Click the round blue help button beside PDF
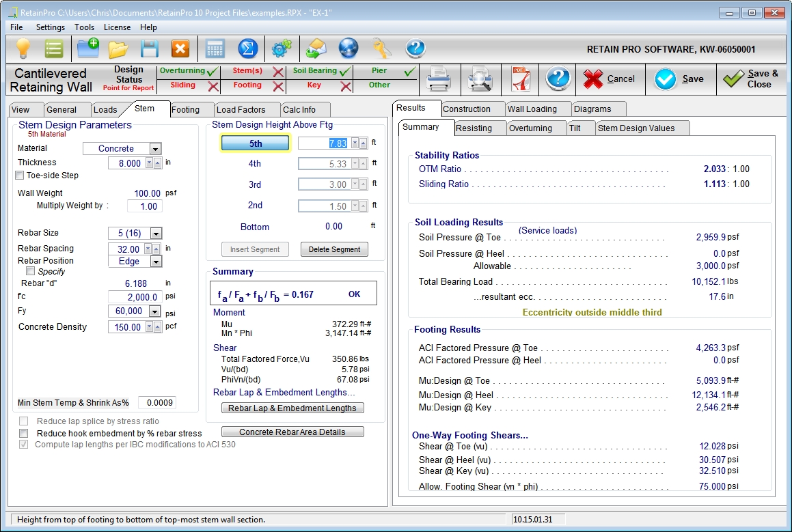This screenshot has width=792, height=532. 558,79
